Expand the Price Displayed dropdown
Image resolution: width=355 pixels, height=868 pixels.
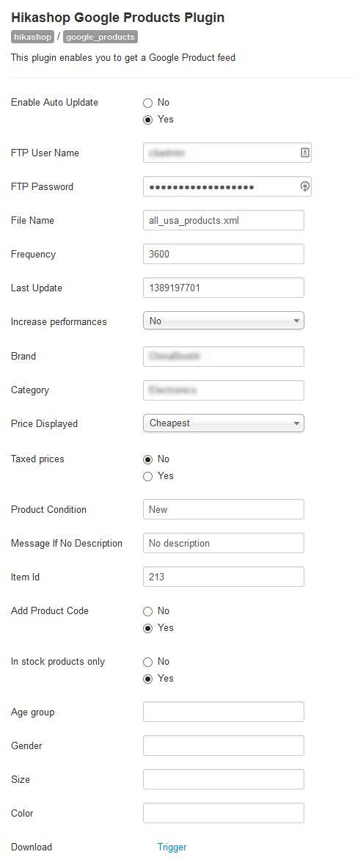click(224, 423)
